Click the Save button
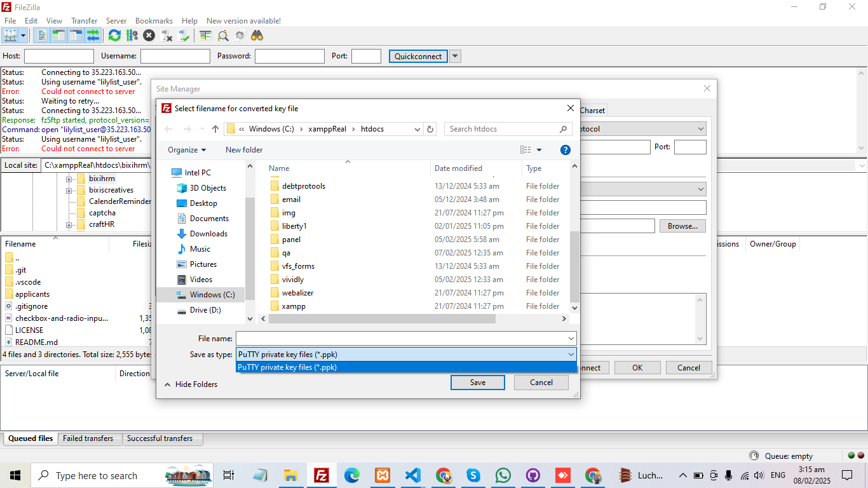This screenshot has height=488, width=868. [x=477, y=383]
